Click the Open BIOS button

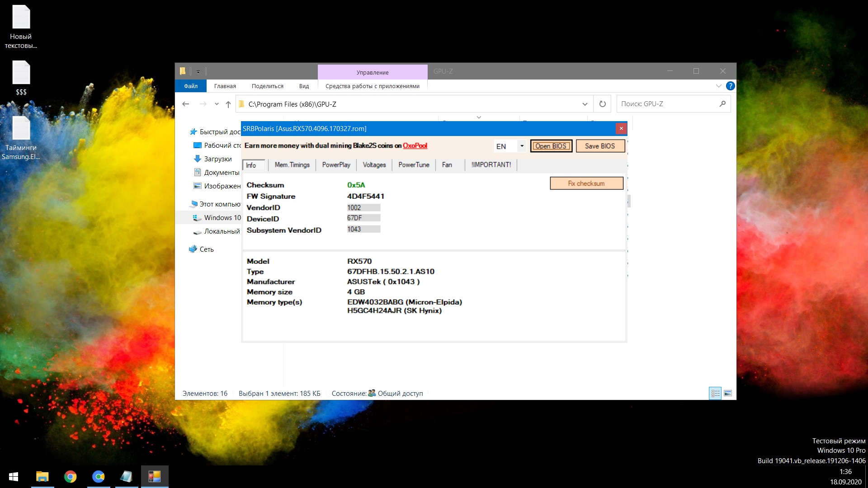pyautogui.click(x=551, y=146)
